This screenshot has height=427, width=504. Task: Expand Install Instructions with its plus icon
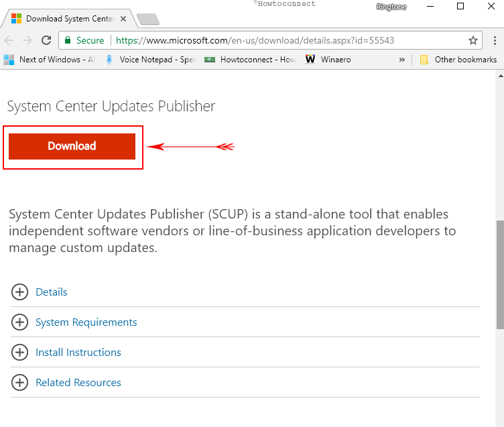(x=19, y=353)
